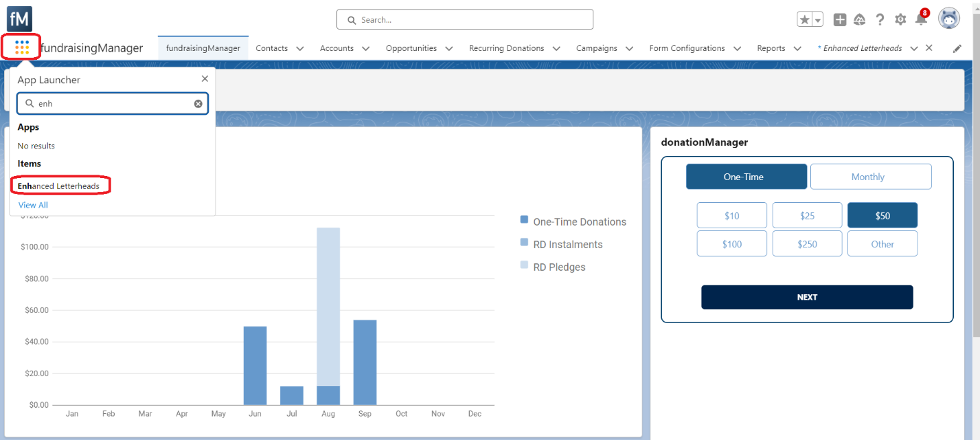Image resolution: width=980 pixels, height=440 pixels.
Task: Choose the $25 donation amount
Action: 807,215
